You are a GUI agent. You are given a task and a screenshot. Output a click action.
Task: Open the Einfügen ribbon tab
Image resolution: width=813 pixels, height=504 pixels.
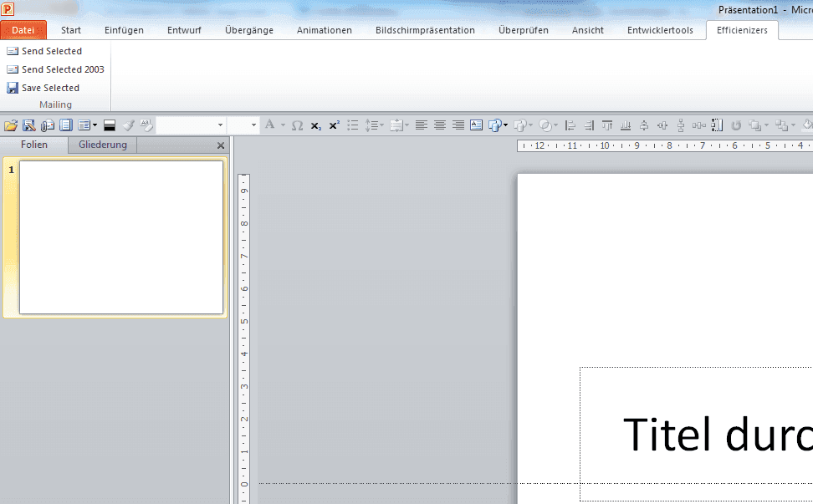point(124,30)
